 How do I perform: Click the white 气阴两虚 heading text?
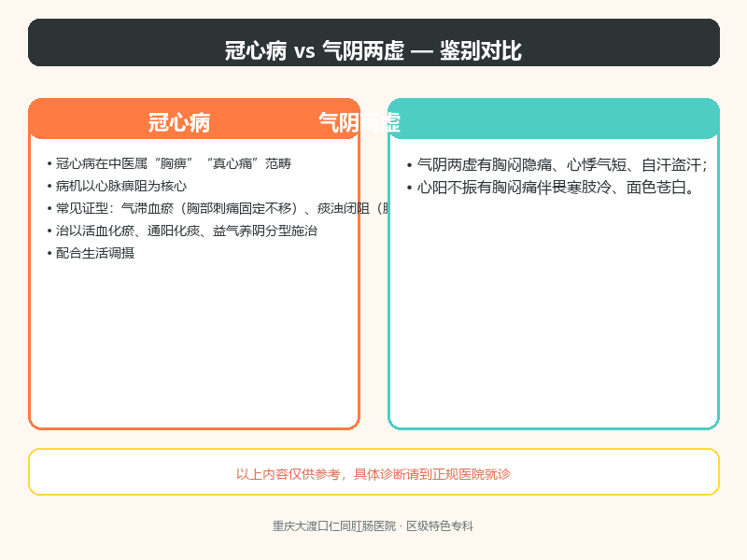[x=359, y=122]
